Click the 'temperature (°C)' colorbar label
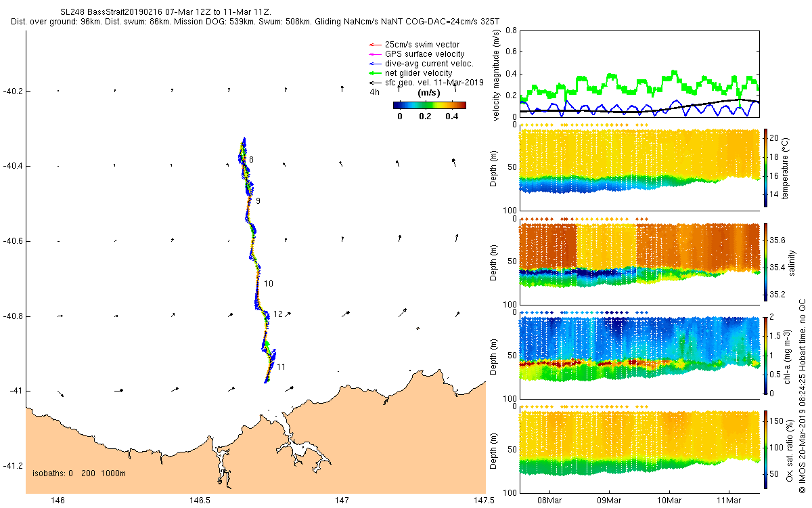 pos(786,167)
